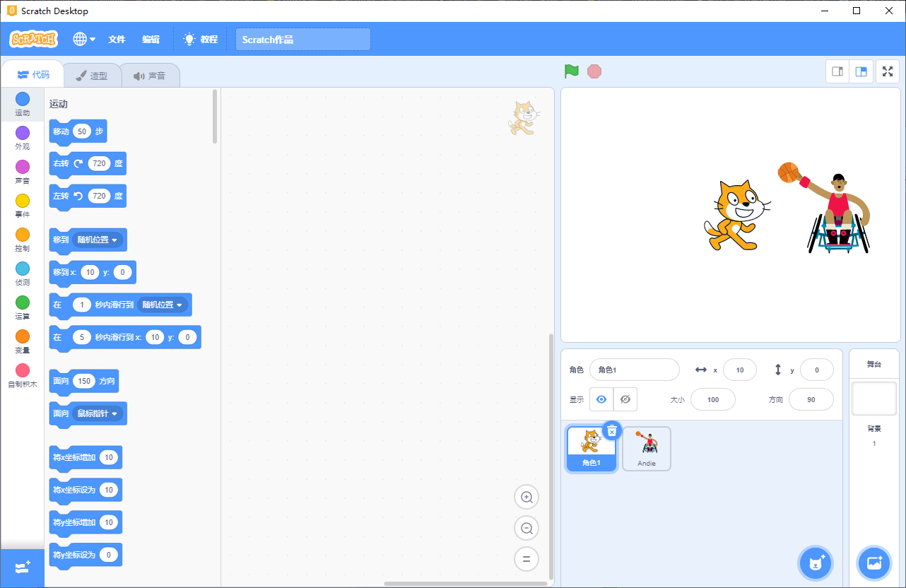Screen dimensions: 906x588
Task: Select the 事件 block category
Action: coord(23,206)
